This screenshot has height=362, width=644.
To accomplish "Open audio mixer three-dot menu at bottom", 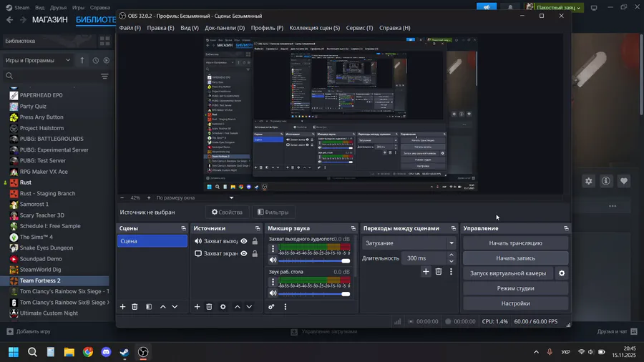I will (285, 307).
